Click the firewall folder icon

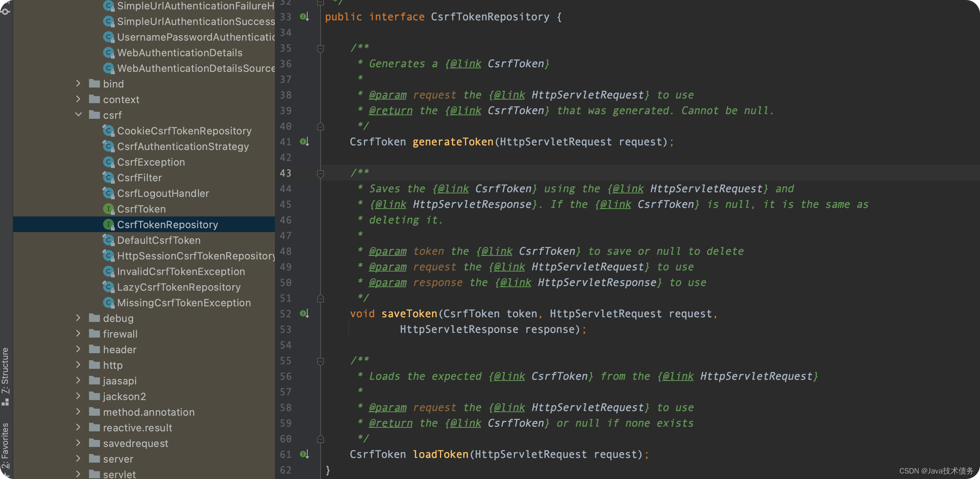(94, 334)
